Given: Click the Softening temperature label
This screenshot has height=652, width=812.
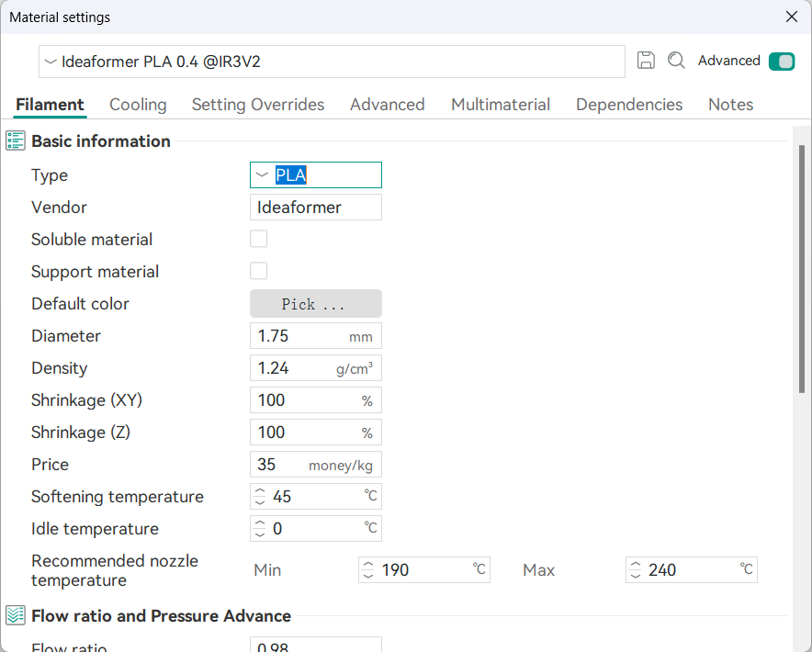Looking at the screenshot, I should point(118,497).
